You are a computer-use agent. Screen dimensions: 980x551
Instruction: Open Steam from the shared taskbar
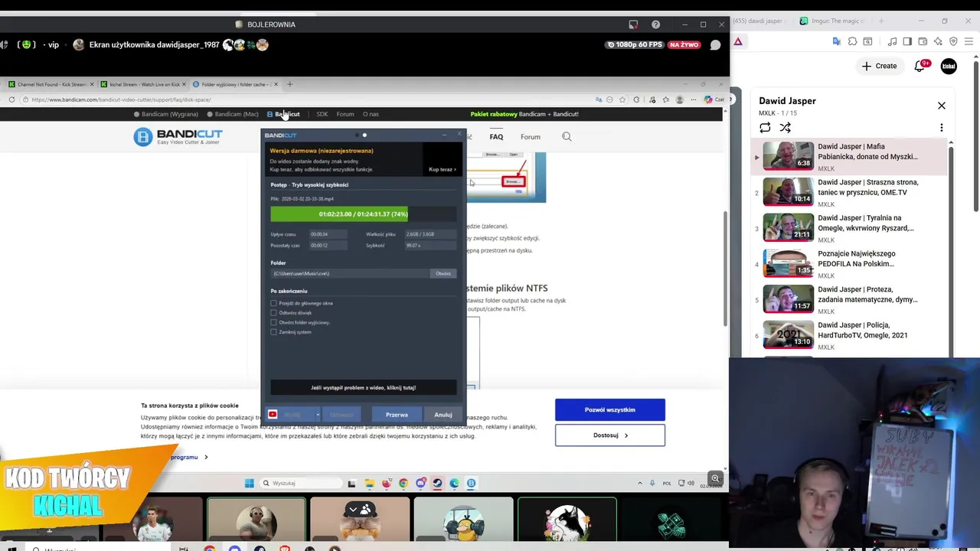point(437,483)
